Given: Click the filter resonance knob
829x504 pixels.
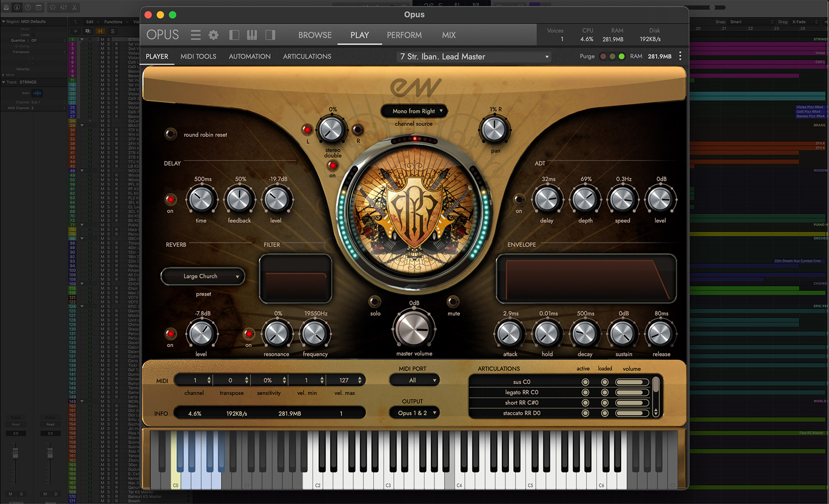Looking at the screenshot, I should 277,334.
